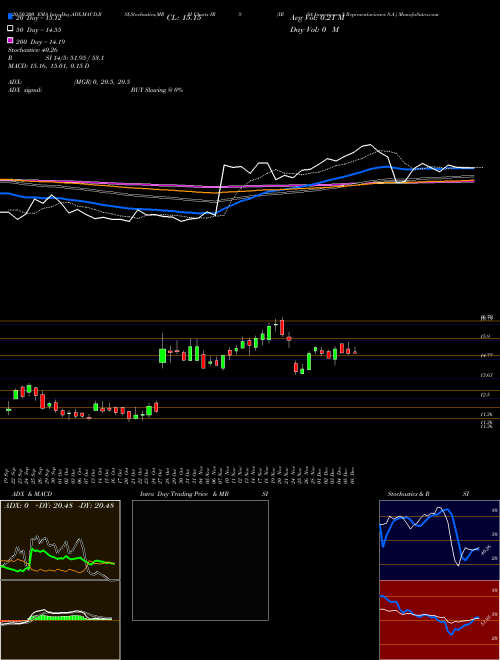Click the first candle on the price chart

pos(8,409)
